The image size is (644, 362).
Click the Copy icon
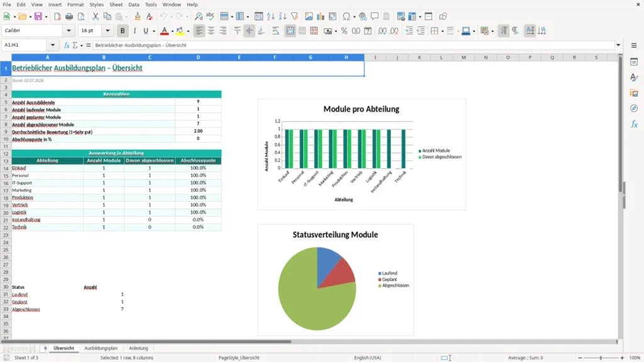[x=107, y=16]
